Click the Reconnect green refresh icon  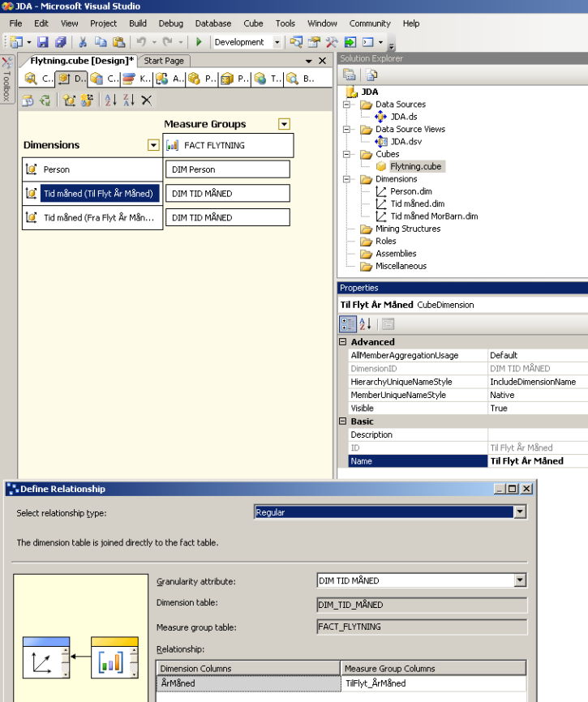tap(45, 101)
